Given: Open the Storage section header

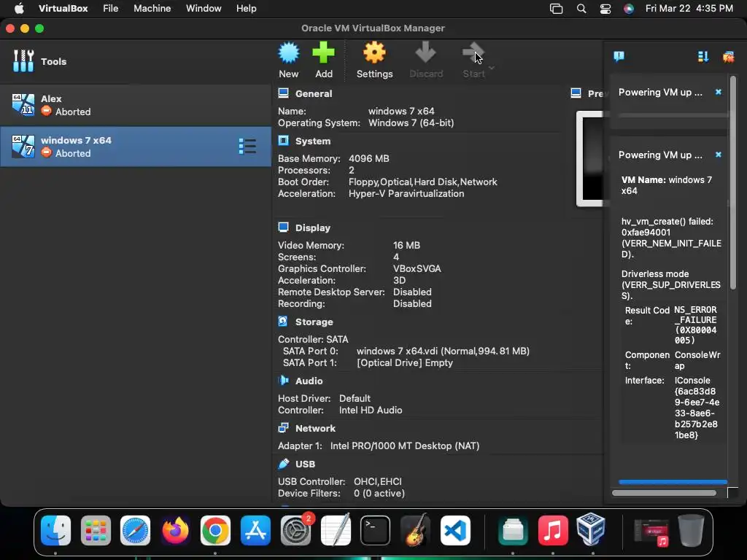Looking at the screenshot, I should tap(314, 322).
